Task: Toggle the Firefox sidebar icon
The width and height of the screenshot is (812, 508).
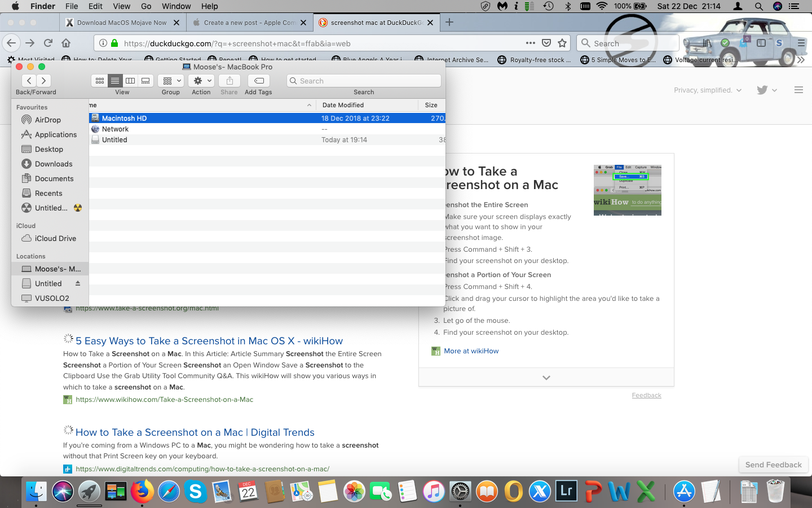Action: pos(761,43)
